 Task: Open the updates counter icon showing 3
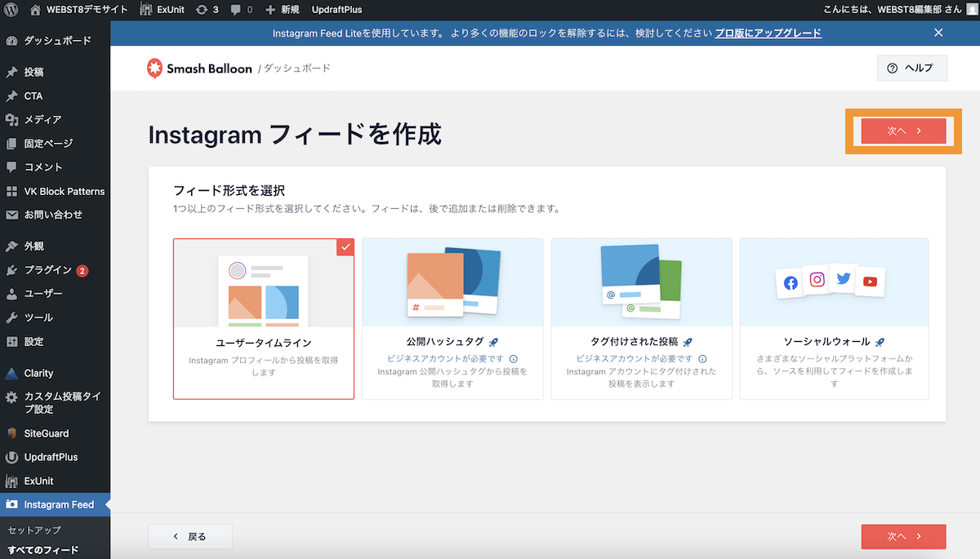click(204, 10)
